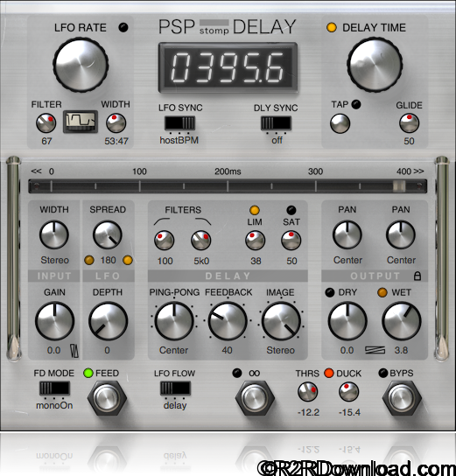Click the left SPREAD LED
This screenshot has height=476, width=456.
pos(89,260)
